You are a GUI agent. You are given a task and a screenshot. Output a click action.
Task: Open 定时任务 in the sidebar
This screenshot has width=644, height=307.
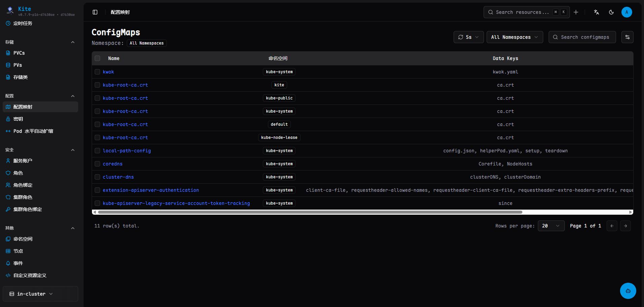[40, 23]
